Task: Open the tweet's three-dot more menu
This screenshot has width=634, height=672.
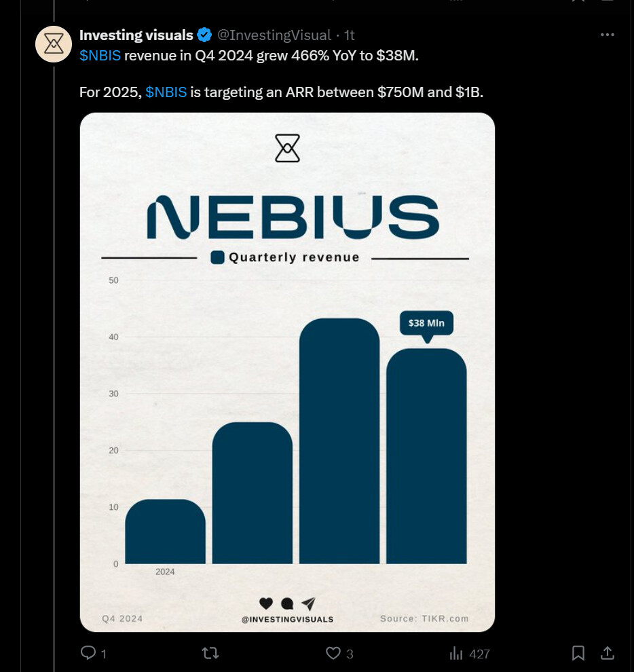Action: pos(608,35)
